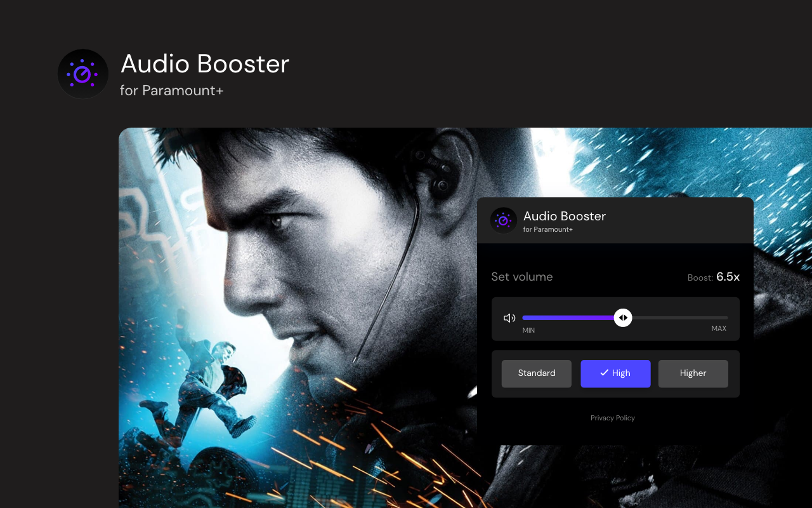Viewport: 812px width, 508px height.
Task: Select the Standard boost preset
Action: [x=537, y=373]
